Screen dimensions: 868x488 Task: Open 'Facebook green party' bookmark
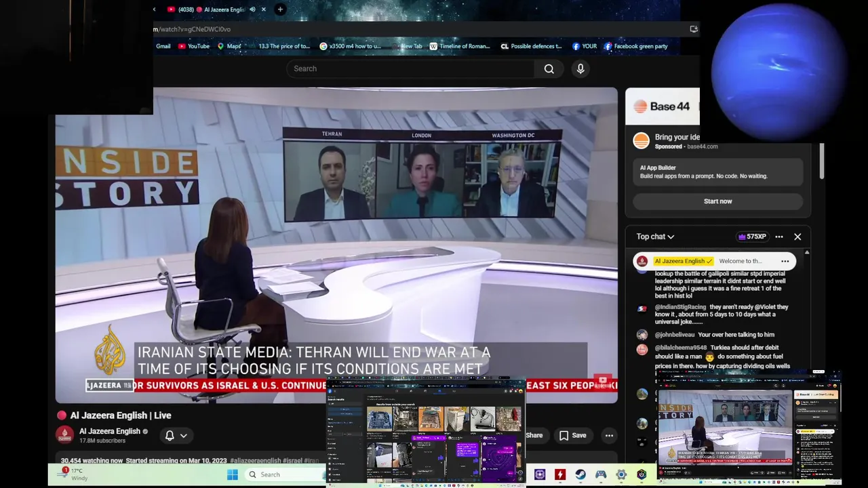(x=635, y=46)
